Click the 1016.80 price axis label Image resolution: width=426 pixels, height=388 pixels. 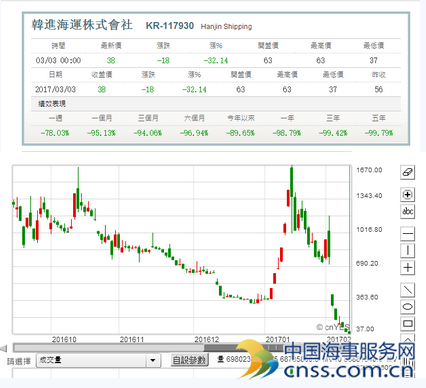[x=369, y=230]
